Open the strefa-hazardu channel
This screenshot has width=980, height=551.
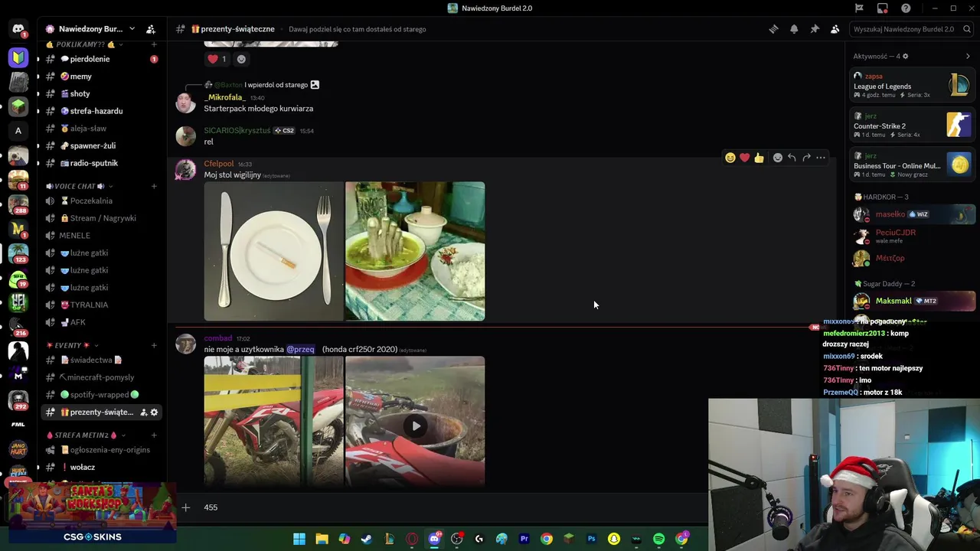click(x=101, y=111)
